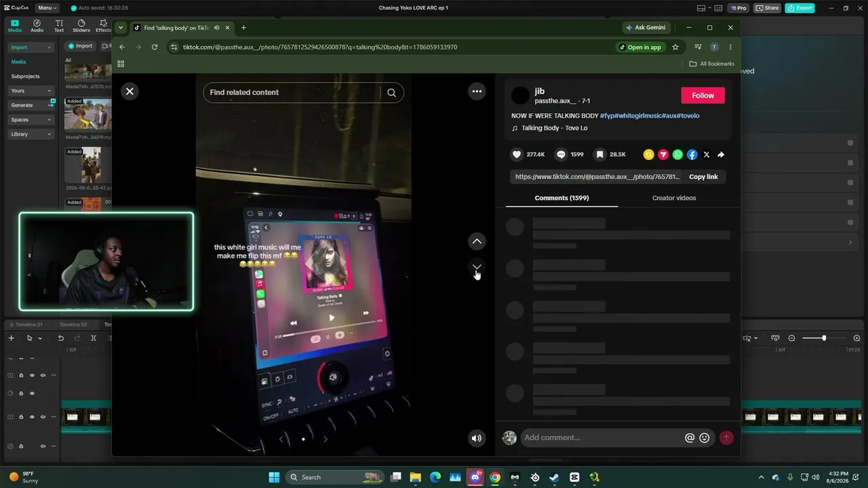Viewport: 868px width, 488px height.
Task: Mute the top video track audio
Action: 43,375
